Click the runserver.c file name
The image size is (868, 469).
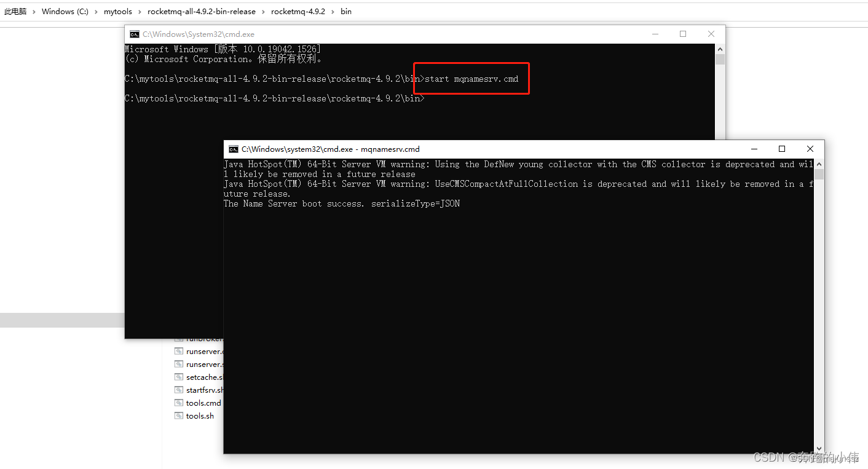pyautogui.click(x=205, y=352)
